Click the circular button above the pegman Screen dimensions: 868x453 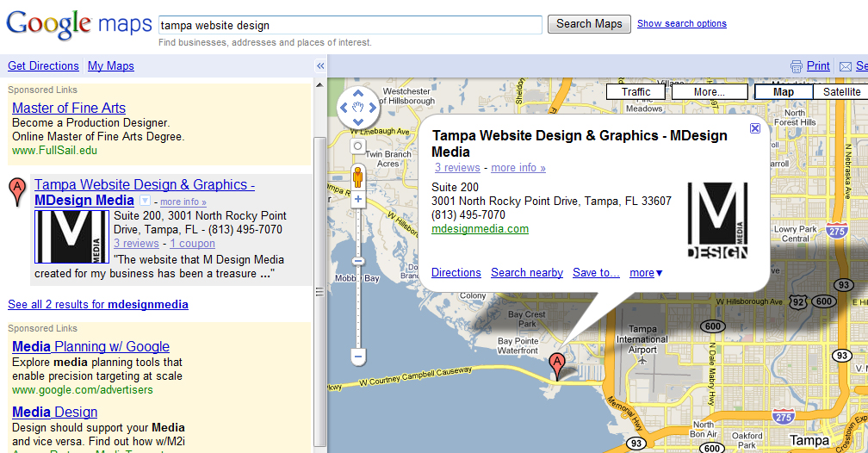pos(358,146)
